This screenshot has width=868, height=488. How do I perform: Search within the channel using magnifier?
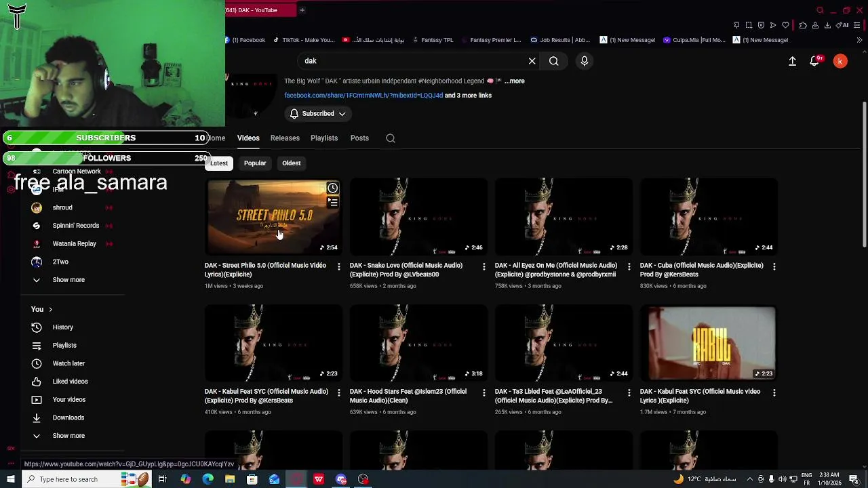click(x=391, y=138)
